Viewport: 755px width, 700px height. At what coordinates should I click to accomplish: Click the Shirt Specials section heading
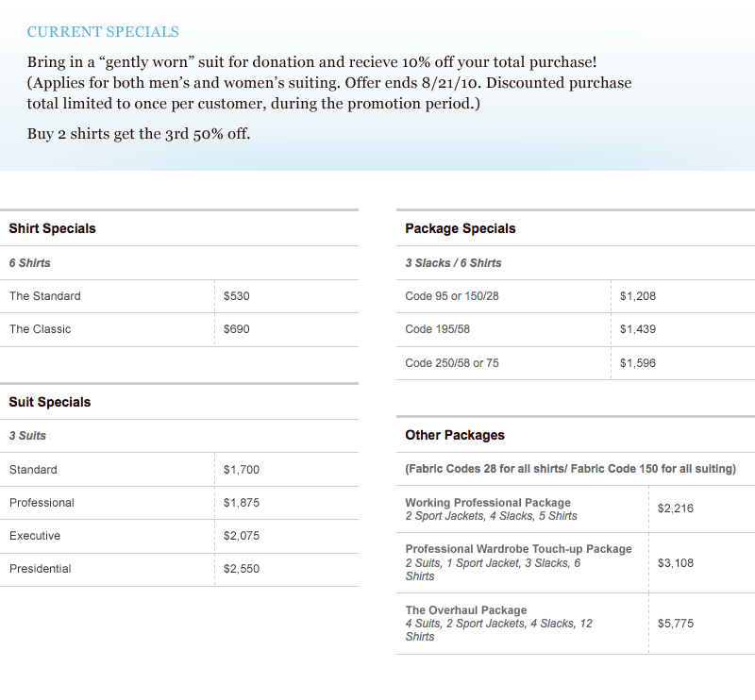(52, 228)
